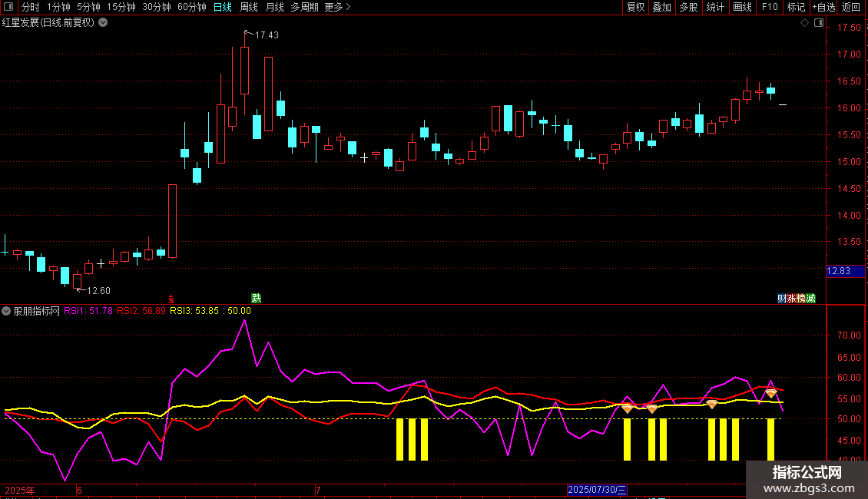The height and width of the screenshot is (499, 868).
Task: Click the tallest red candle near 17.43
Action: 245,71
